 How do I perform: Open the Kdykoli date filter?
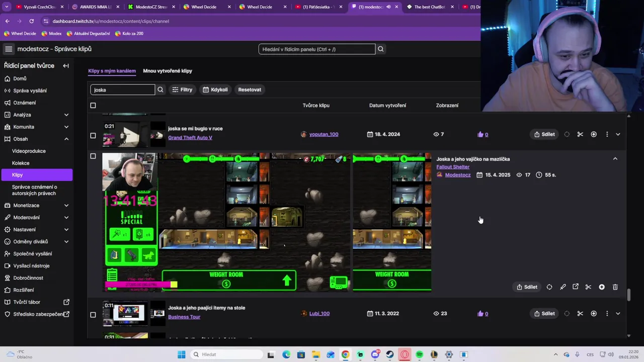pyautogui.click(x=215, y=89)
